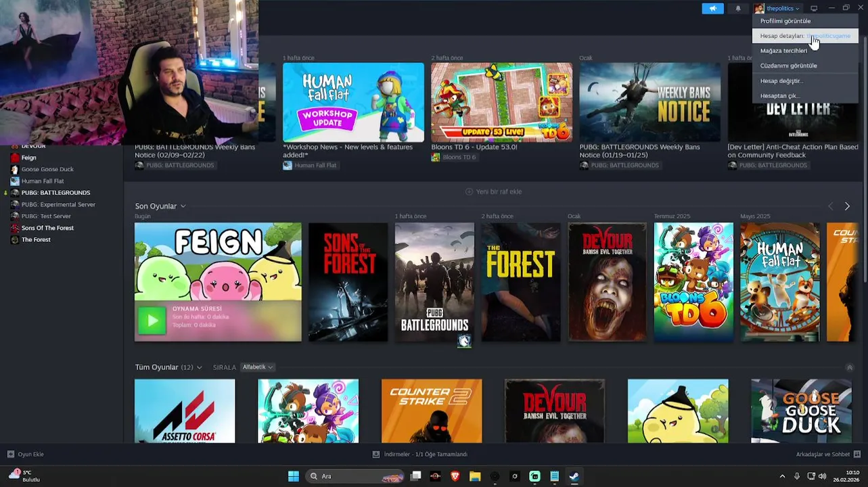Select Hesap değiştir menu item
Screen dimensions: 868x487
pos(805,80)
